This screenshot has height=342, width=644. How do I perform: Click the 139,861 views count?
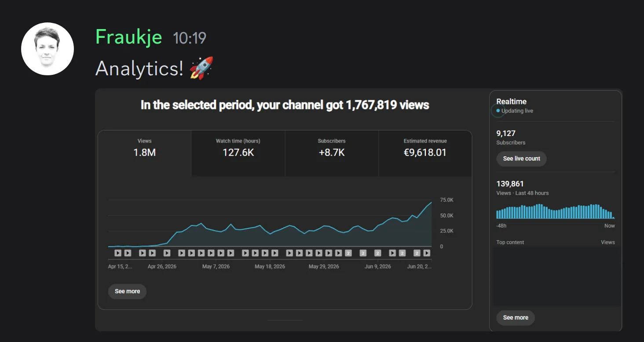(x=510, y=184)
